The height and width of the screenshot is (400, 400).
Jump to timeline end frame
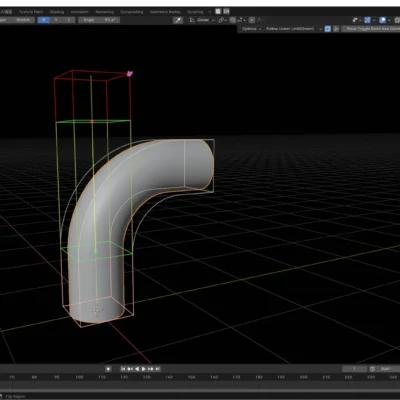tap(158, 369)
